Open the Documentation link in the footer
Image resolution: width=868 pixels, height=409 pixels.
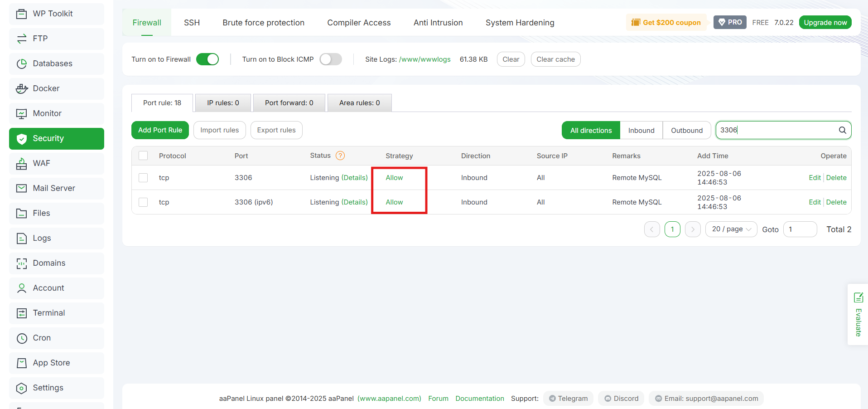(x=479, y=398)
